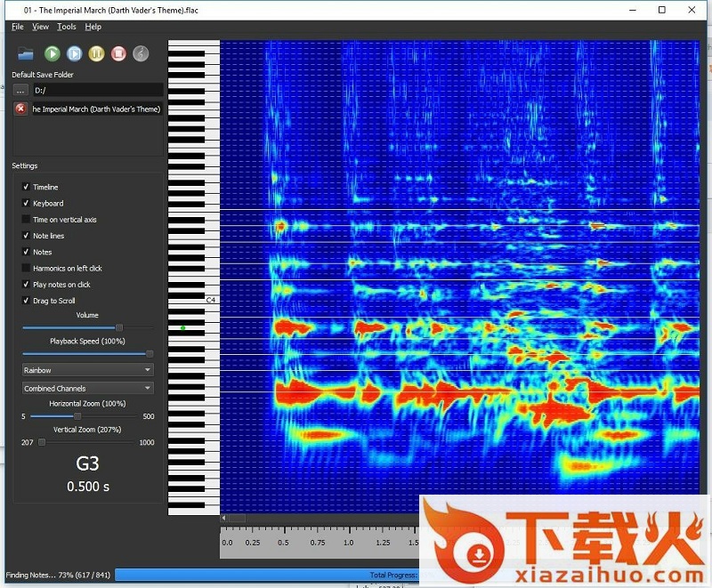Stop playback with the red stop button
The width and height of the screenshot is (712, 588).
[118, 53]
